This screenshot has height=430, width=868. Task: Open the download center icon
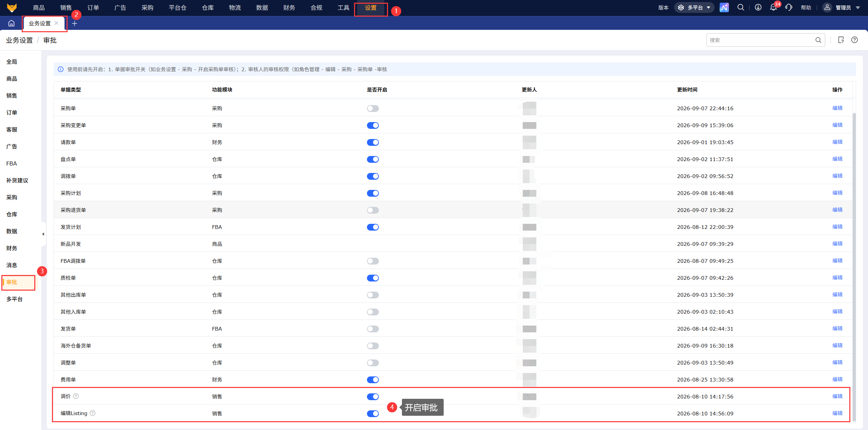click(758, 7)
